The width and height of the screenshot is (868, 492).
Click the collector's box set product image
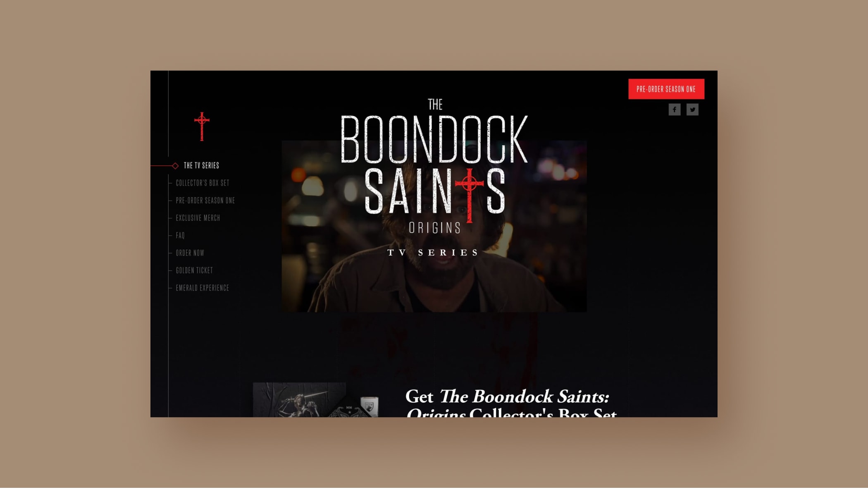coord(316,400)
